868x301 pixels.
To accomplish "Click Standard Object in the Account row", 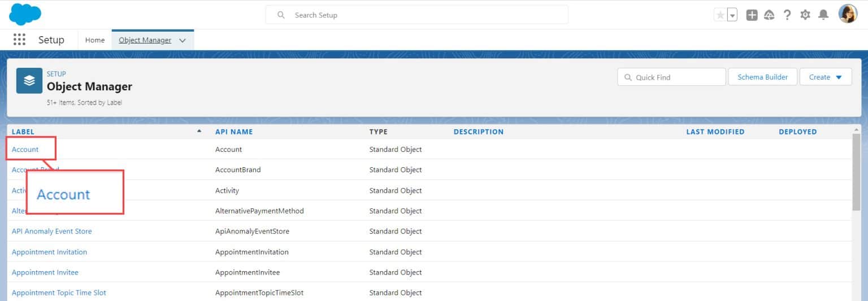I will 396,149.
